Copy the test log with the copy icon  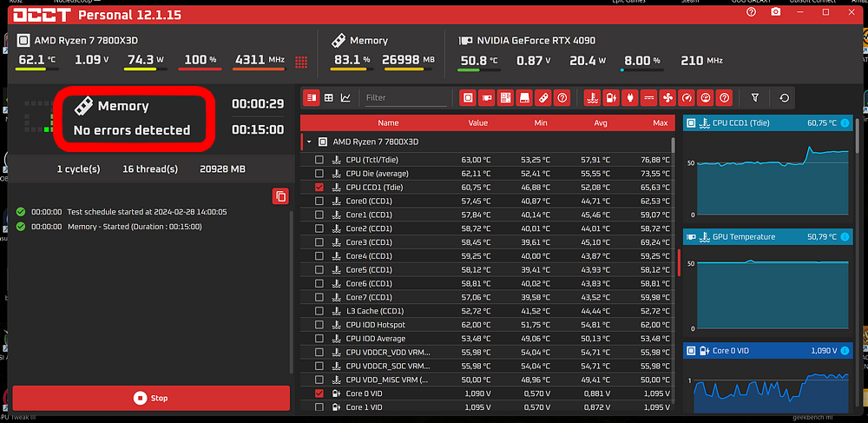(280, 196)
